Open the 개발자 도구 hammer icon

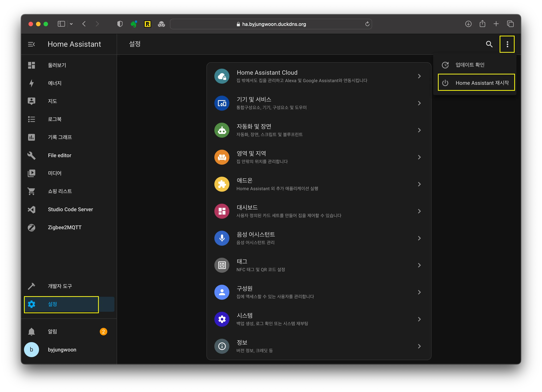point(31,286)
